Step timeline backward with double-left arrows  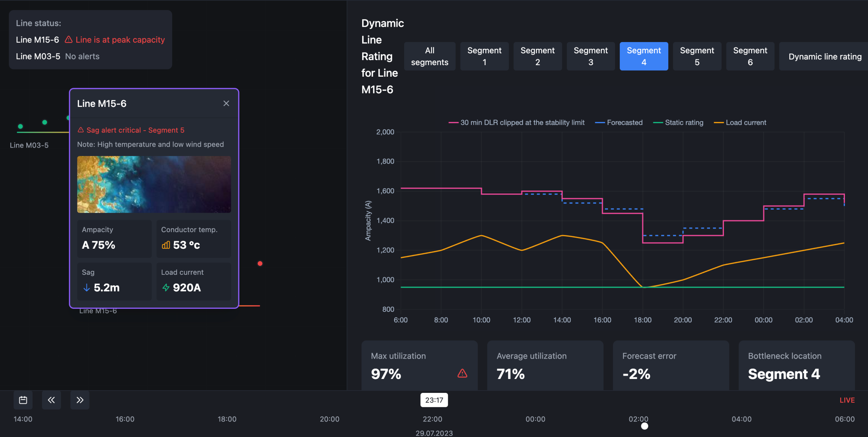pyautogui.click(x=52, y=400)
